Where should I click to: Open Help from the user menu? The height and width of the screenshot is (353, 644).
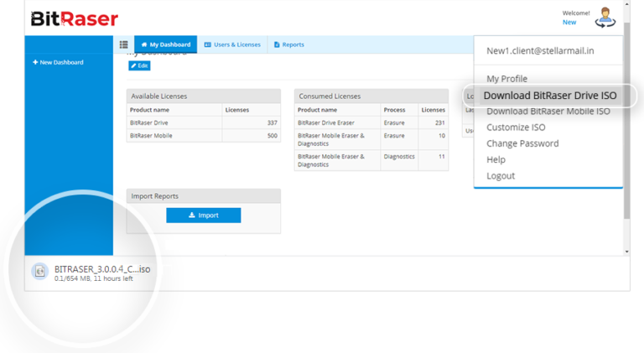tap(496, 159)
